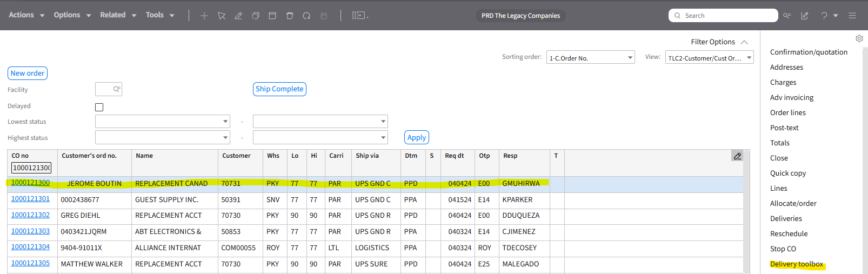Open order link 1000121303

tap(30, 231)
